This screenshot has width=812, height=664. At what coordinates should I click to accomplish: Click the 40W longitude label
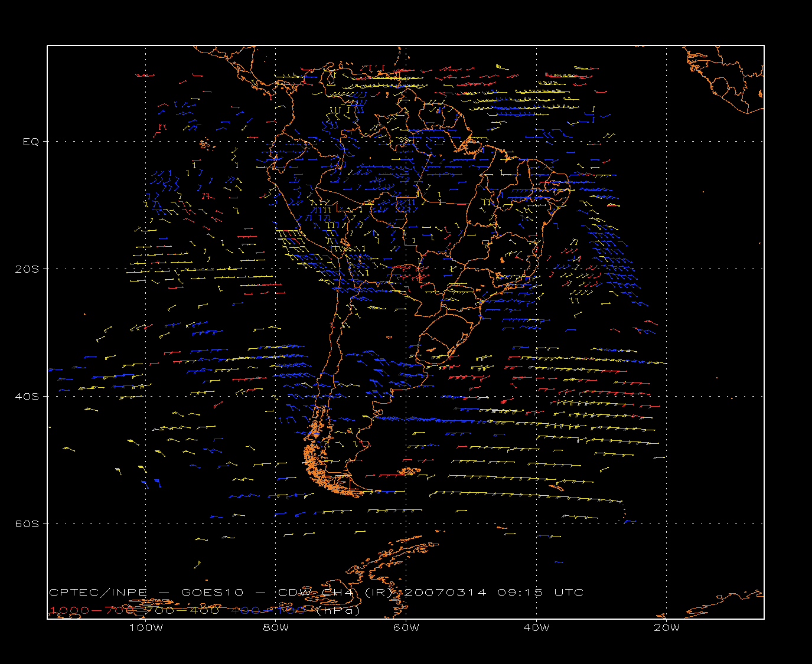pyautogui.click(x=536, y=627)
